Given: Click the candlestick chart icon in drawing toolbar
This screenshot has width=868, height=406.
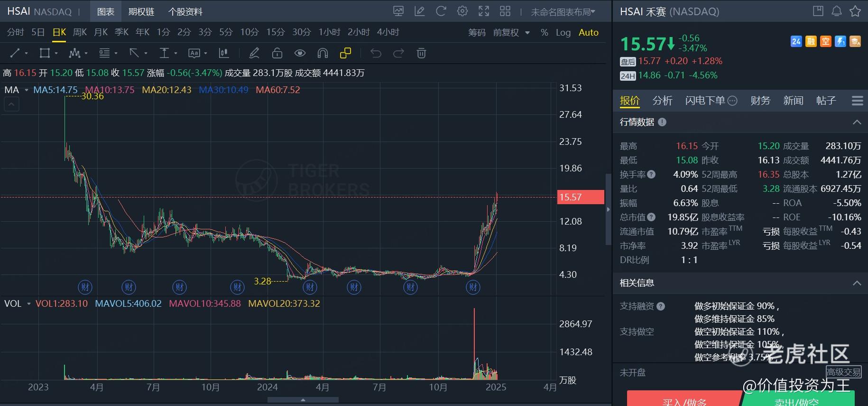Looking at the screenshot, I should click(x=224, y=53).
